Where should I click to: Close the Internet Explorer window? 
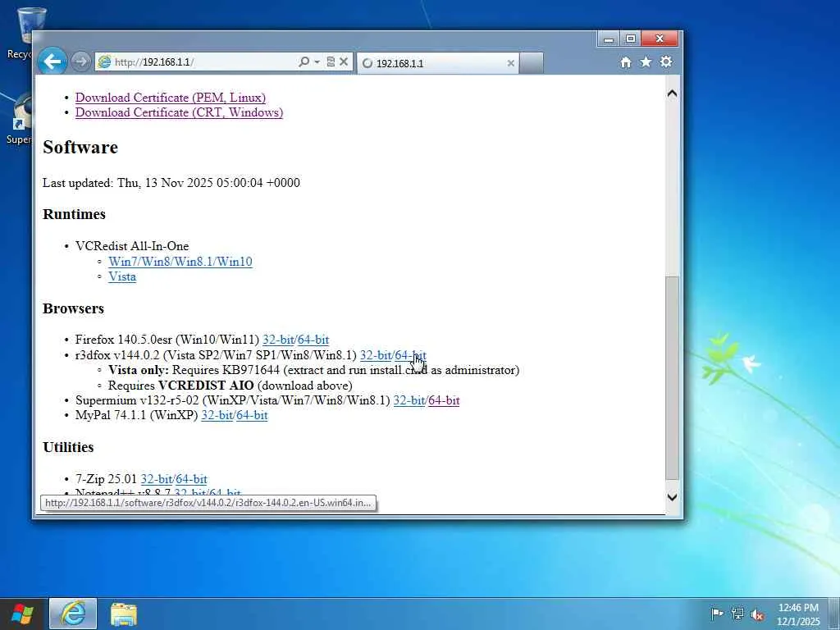click(660, 39)
